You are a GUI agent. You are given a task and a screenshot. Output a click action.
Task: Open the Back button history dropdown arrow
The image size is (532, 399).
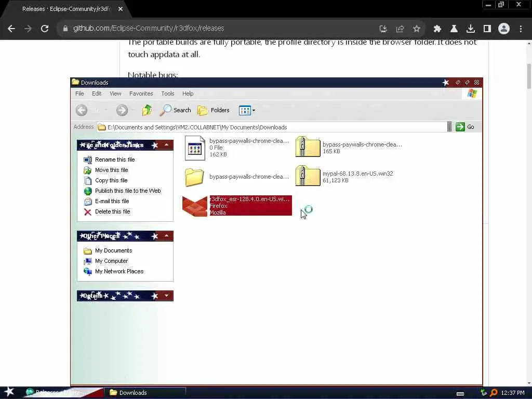[x=106, y=110]
